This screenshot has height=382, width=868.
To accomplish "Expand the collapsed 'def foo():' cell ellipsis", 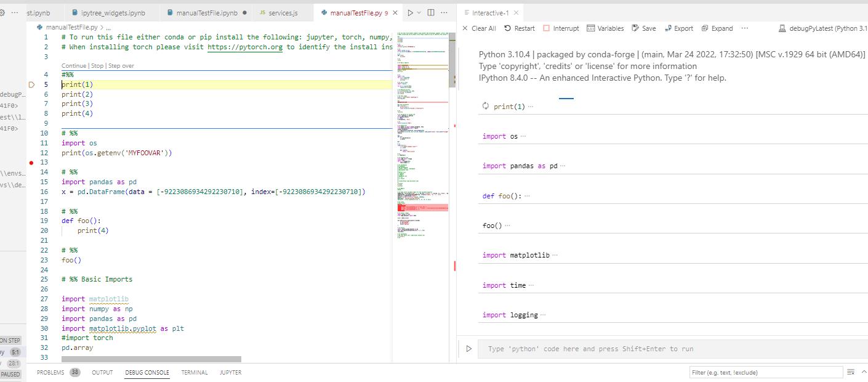I will (x=527, y=197).
